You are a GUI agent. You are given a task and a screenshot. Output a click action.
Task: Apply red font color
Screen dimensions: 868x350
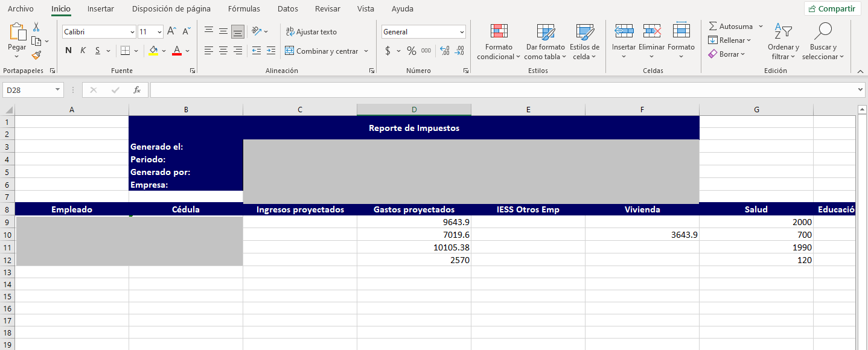[x=177, y=51]
